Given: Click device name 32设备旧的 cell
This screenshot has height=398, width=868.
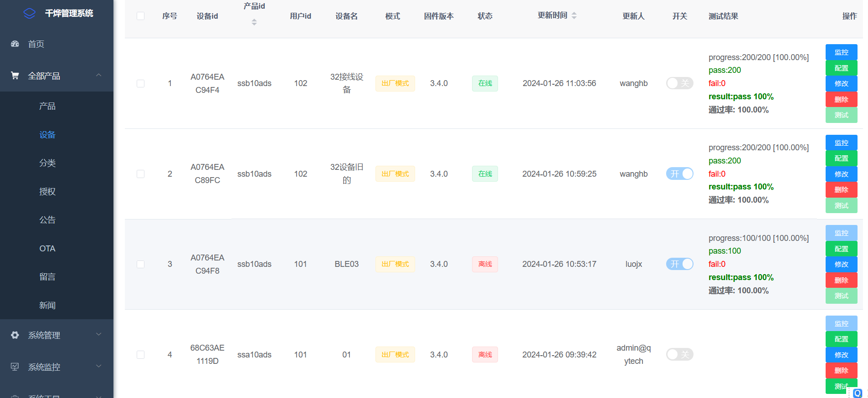Looking at the screenshot, I should click(347, 173).
